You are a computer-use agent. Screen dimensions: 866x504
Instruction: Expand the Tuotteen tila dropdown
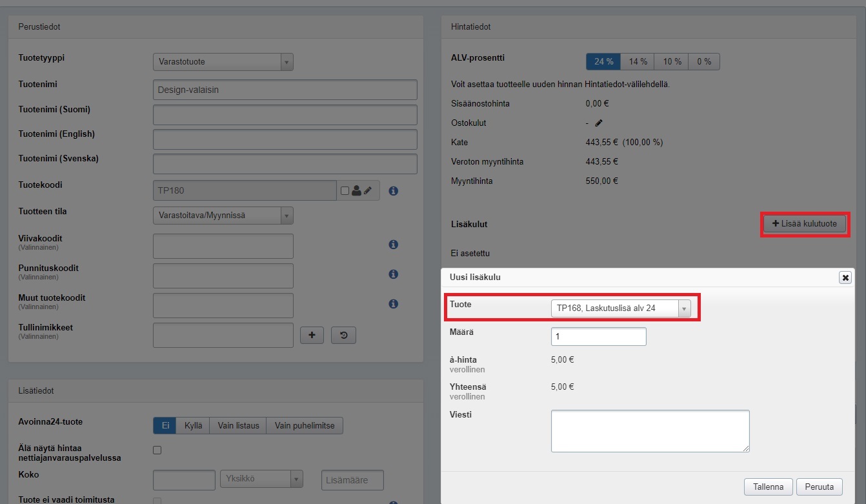pos(223,216)
